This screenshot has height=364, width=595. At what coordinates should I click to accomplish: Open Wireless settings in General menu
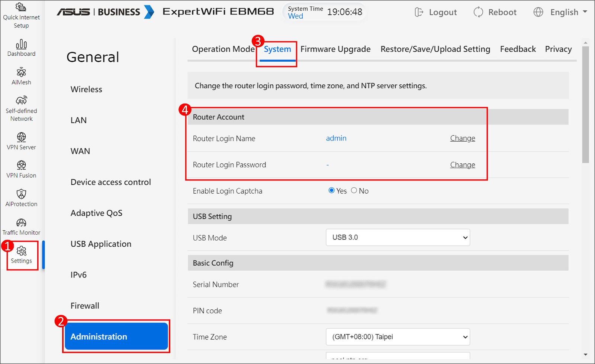(86, 89)
